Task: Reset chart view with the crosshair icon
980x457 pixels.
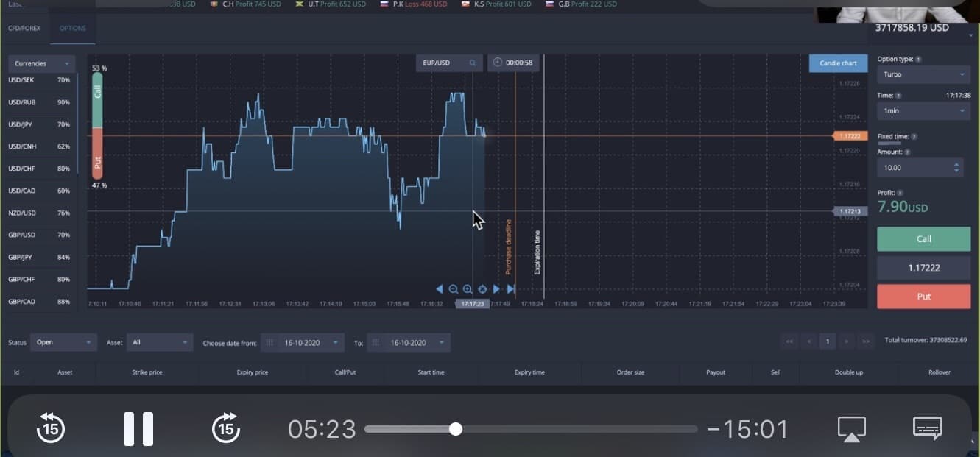Action: pyautogui.click(x=482, y=289)
